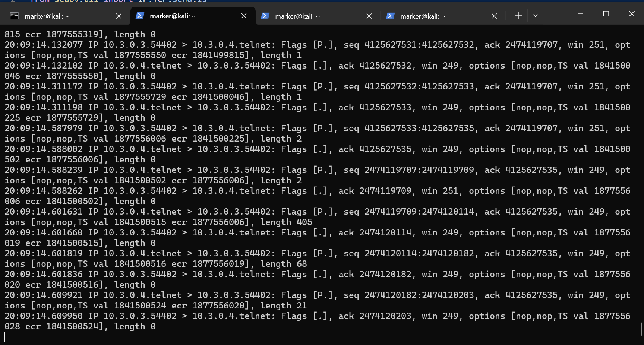Close the third marker@kali tab
This screenshot has width=644, height=345.
[369, 16]
